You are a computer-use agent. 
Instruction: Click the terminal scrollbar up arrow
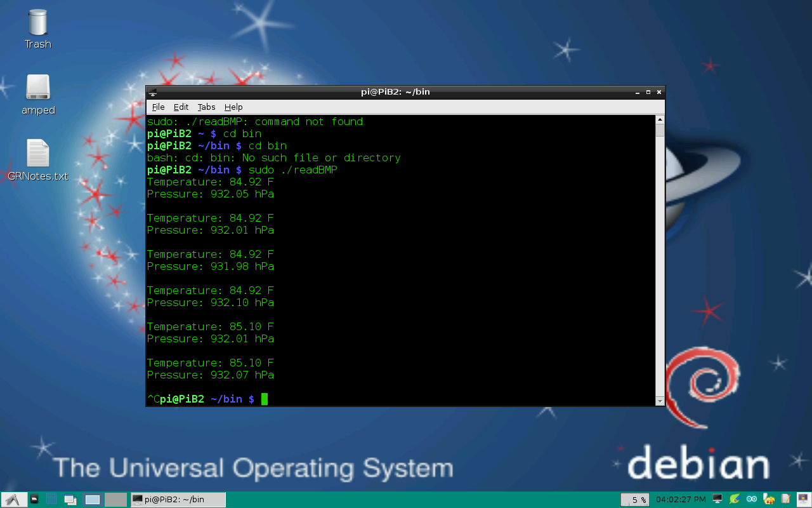660,119
